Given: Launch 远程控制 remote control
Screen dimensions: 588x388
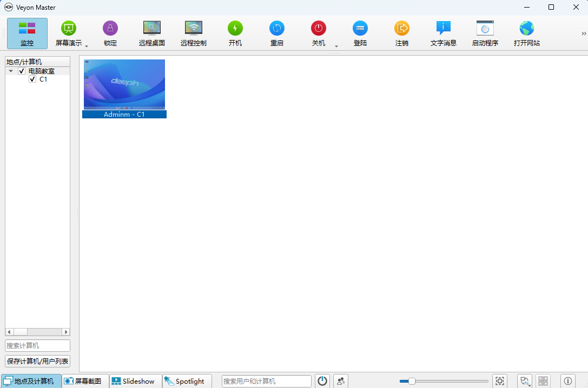Looking at the screenshot, I should point(194,34).
